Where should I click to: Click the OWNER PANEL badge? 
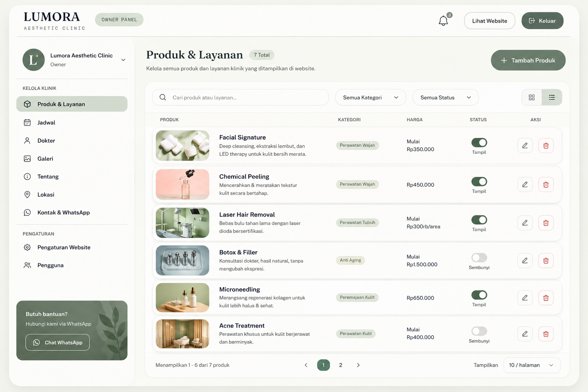pos(119,20)
